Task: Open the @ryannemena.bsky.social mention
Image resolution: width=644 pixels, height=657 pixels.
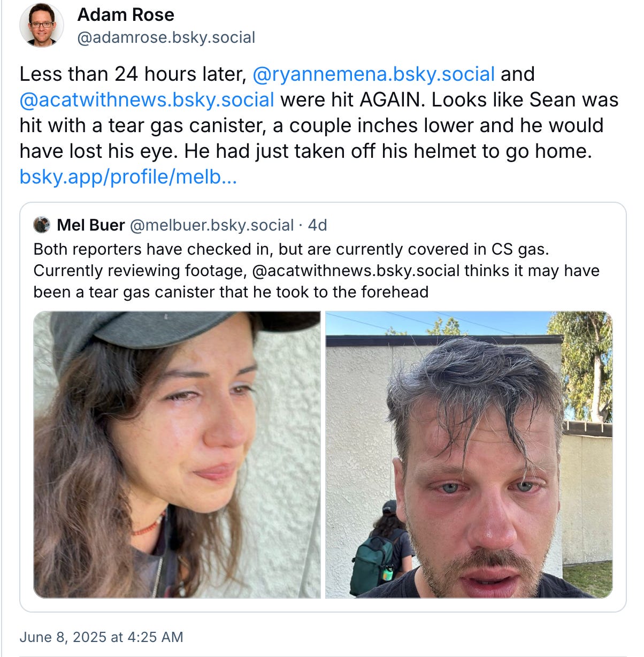Action: [x=373, y=74]
